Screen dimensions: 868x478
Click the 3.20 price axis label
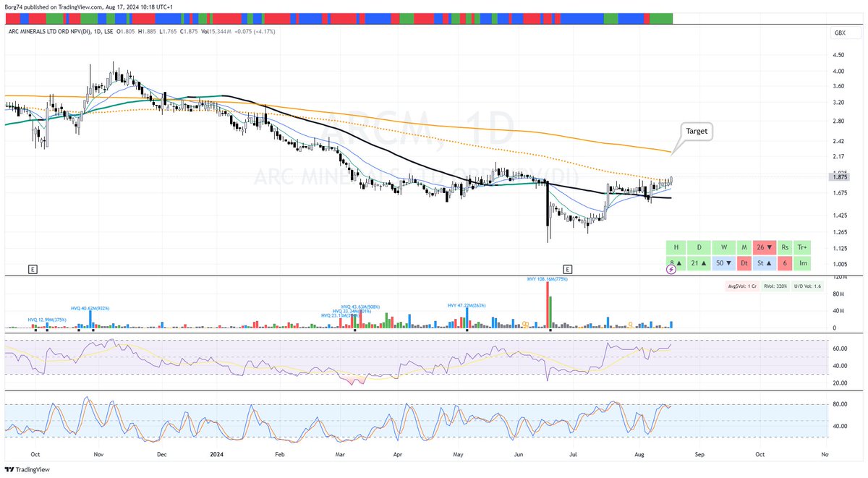pos(839,103)
